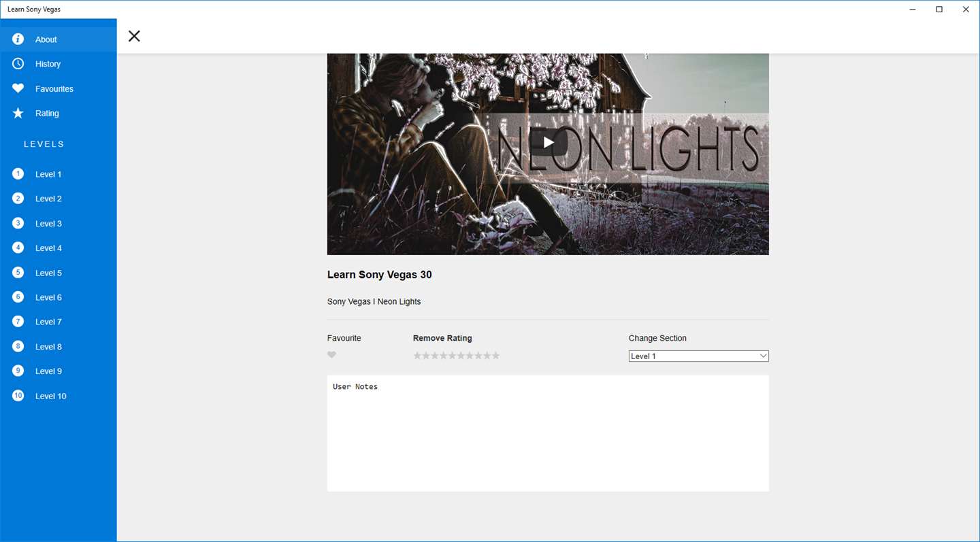Open History via the clock icon

tap(18, 64)
